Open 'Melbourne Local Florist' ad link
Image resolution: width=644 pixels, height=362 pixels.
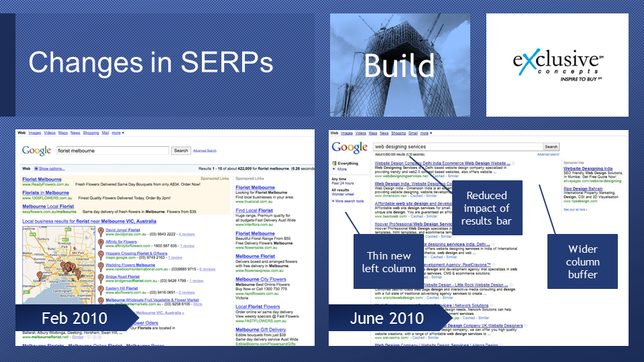click(x=48, y=206)
